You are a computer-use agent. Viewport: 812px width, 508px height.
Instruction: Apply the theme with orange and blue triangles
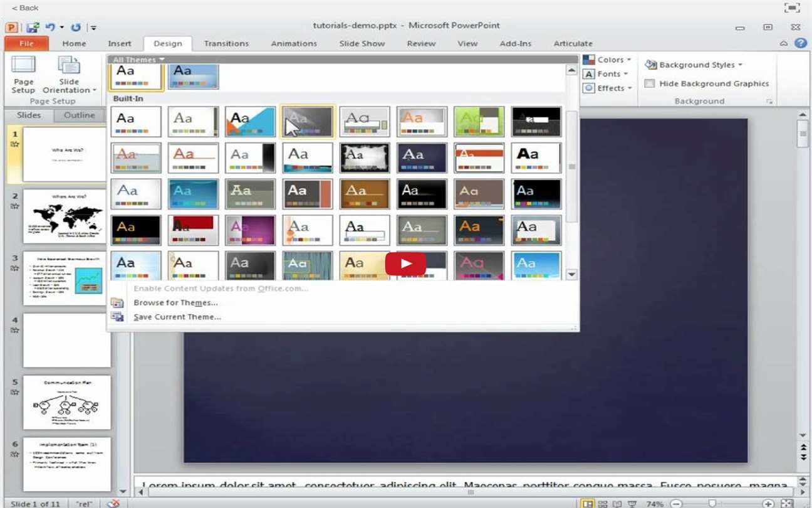251,122
